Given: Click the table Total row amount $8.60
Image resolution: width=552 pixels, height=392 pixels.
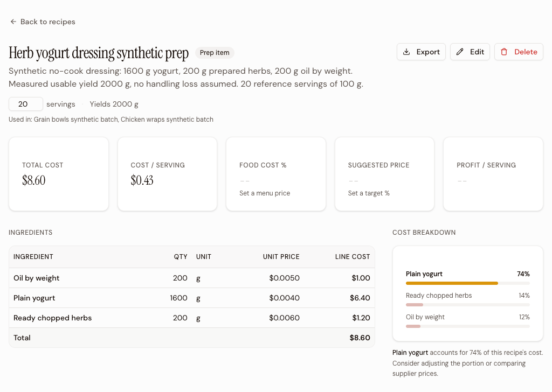Looking at the screenshot, I should pyautogui.click(x=360, y=338).
